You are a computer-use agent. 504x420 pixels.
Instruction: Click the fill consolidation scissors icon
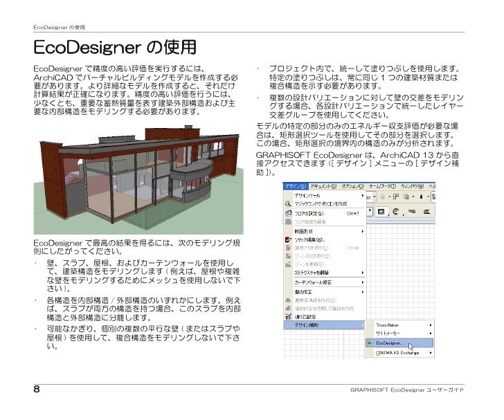288,317
